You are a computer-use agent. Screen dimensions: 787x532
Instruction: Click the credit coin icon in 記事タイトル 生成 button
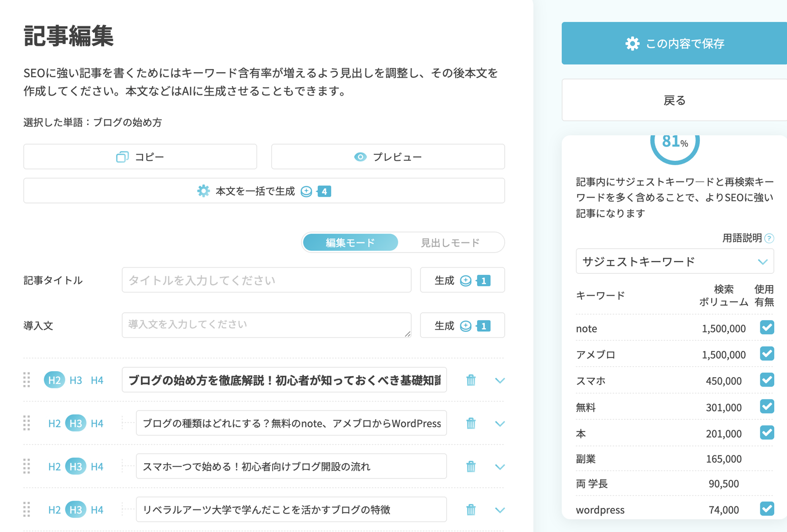(466, 281)
